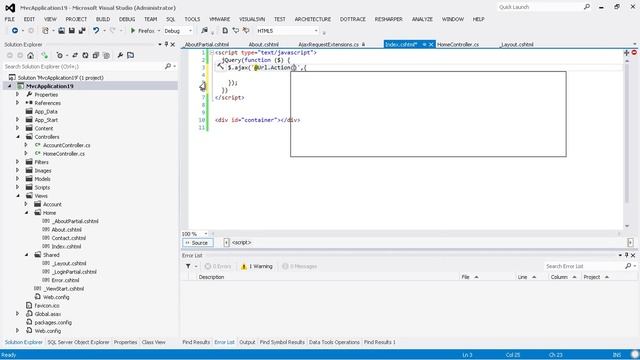
Task: Switch to SQL Server Object Explorer tab
Action: (x=78, y=342)
